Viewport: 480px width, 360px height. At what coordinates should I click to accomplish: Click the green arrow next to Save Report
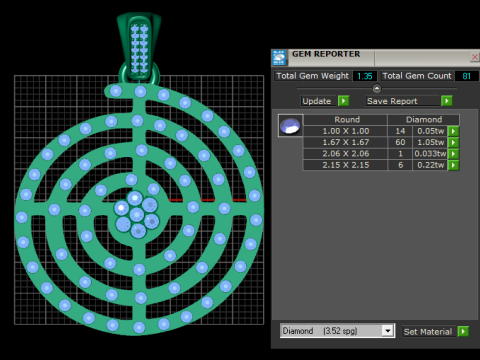click(446, 101)
